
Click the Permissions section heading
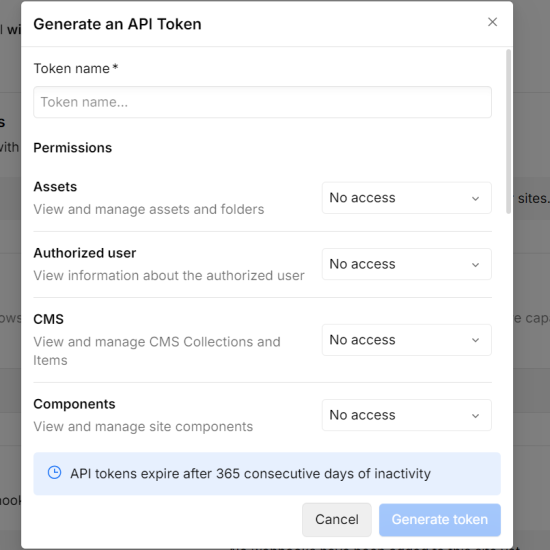point(73,148)
